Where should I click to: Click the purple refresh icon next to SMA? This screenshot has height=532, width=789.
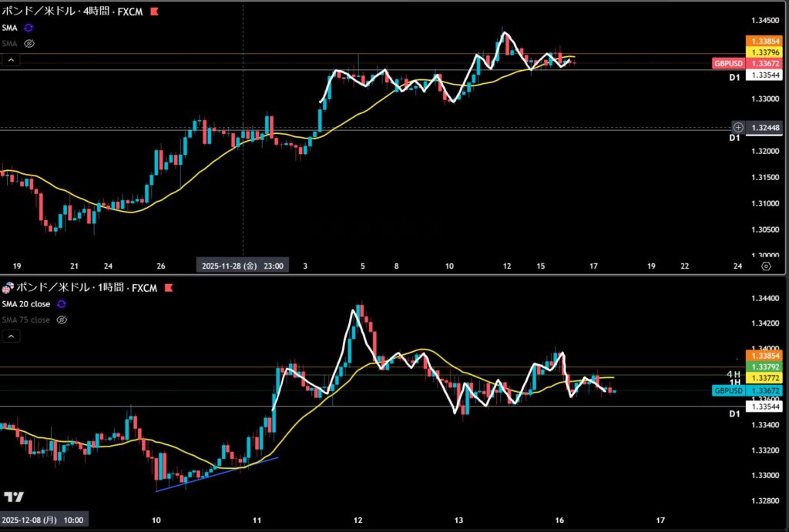tap(29, 28)
